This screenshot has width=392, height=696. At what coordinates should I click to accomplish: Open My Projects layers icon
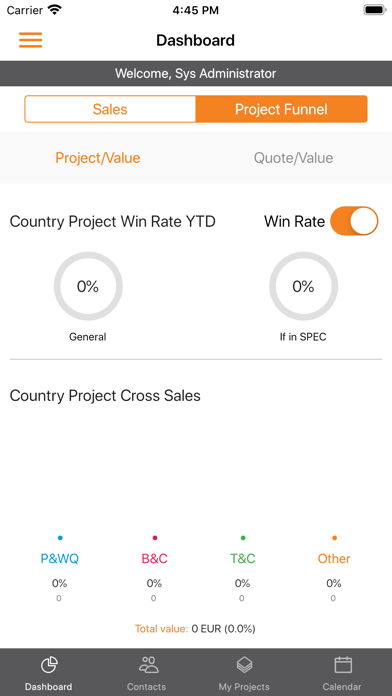click(244, 665)
